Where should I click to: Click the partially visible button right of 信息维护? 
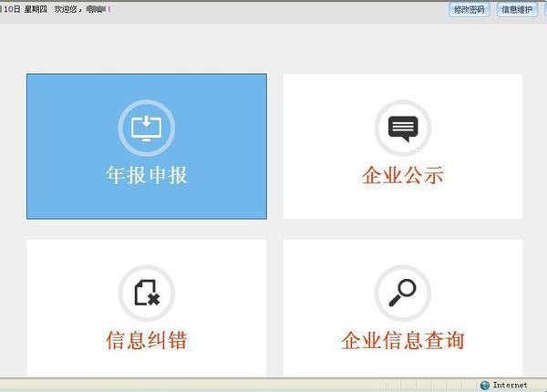[x=543, y=9]
